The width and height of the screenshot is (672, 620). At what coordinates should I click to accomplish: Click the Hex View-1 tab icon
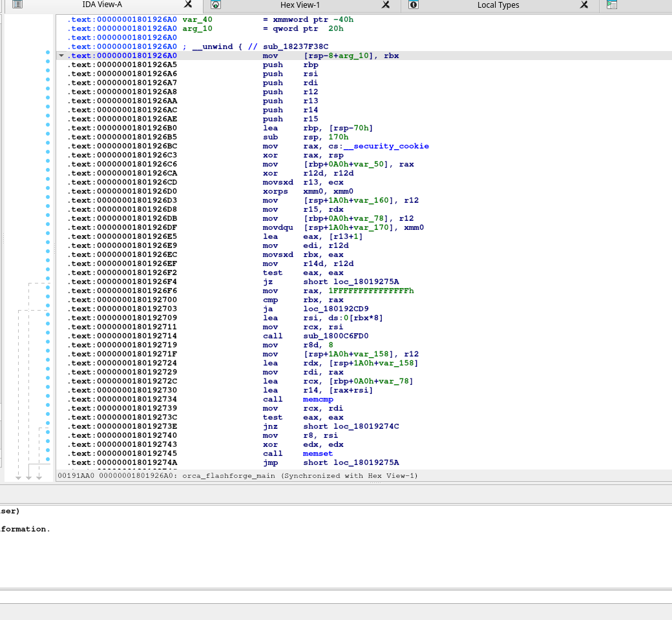[216, 5]
